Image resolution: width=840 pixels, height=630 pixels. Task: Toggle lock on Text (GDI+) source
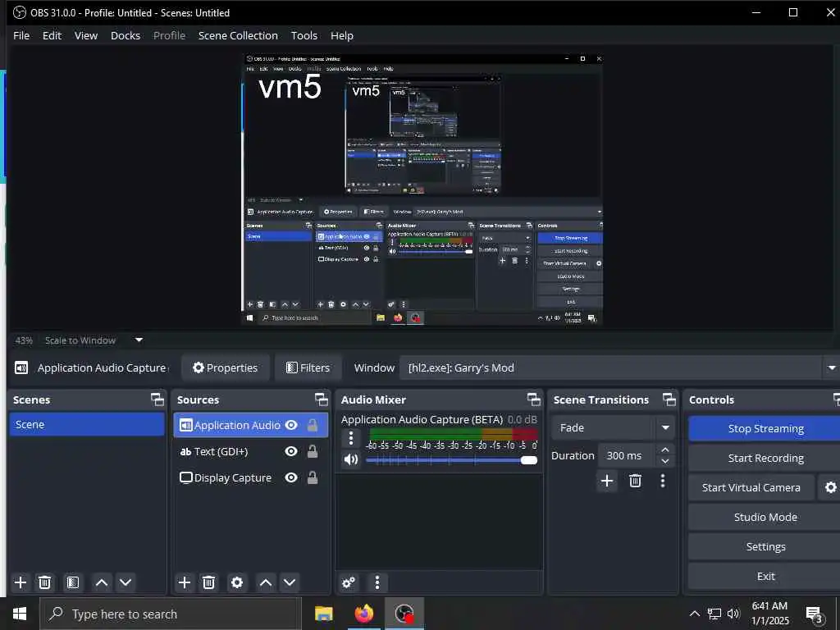[313, 452]
